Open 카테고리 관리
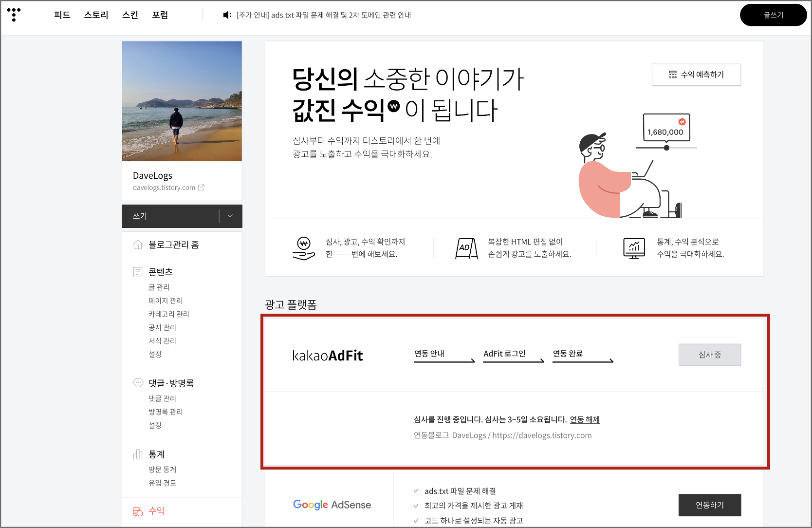Screen dimensions: 812x528 169,314
